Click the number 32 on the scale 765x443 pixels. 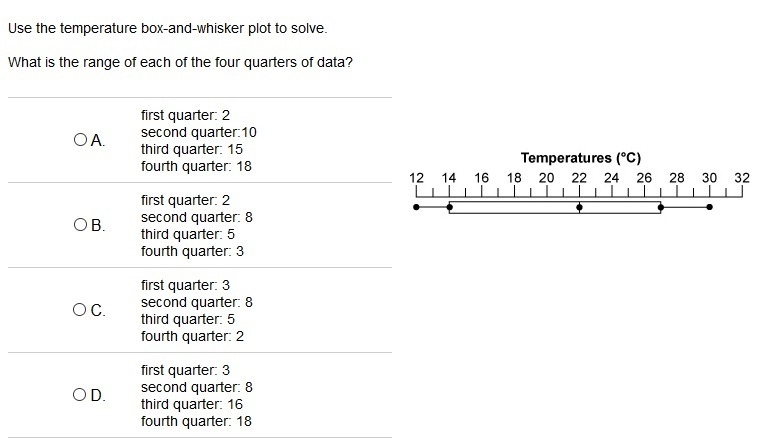click(742, 178)
